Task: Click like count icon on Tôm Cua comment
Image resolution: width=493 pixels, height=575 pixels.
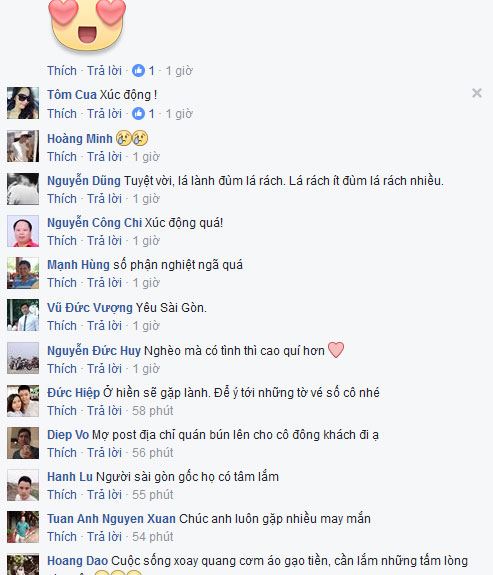Action: click(x=138, y=114)
